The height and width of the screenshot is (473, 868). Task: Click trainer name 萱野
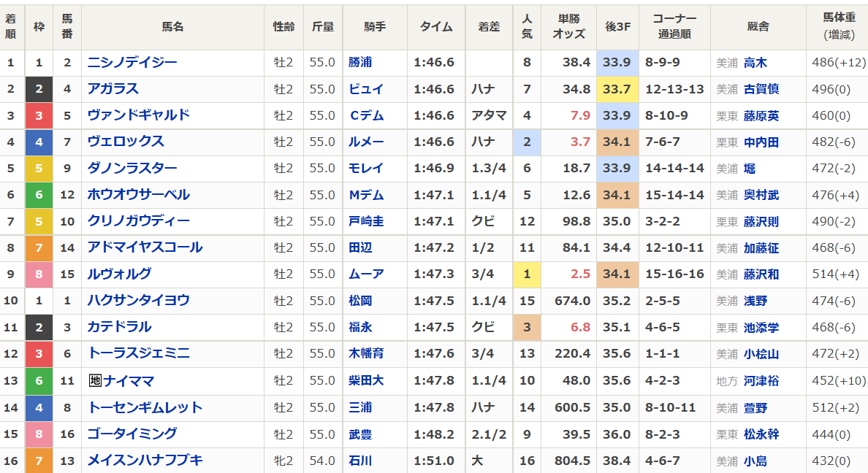click(755, 408)
